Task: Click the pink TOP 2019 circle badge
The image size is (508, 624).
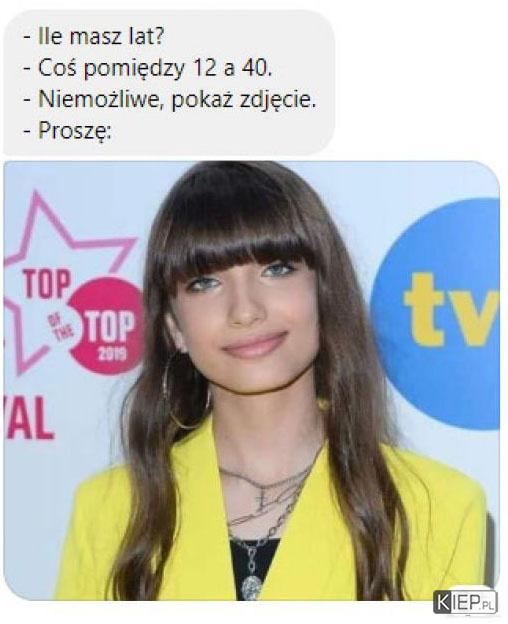Action: coord(107,326)
